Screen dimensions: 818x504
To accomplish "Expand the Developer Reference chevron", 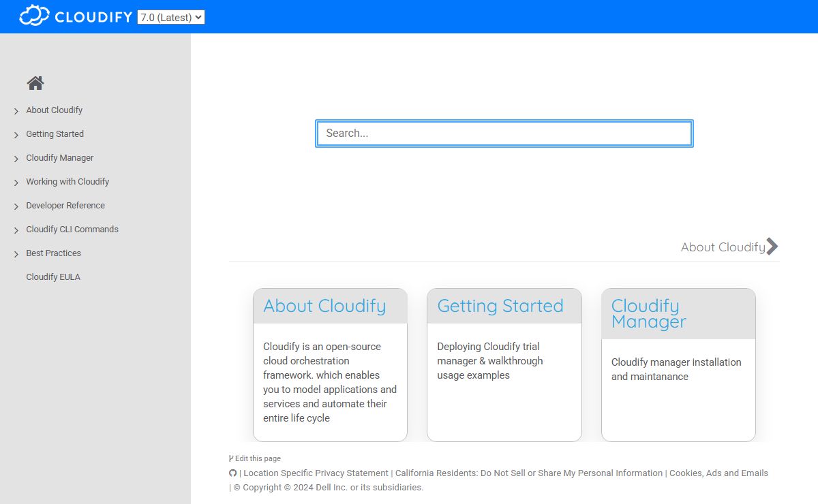I will [x=16, y=206].
